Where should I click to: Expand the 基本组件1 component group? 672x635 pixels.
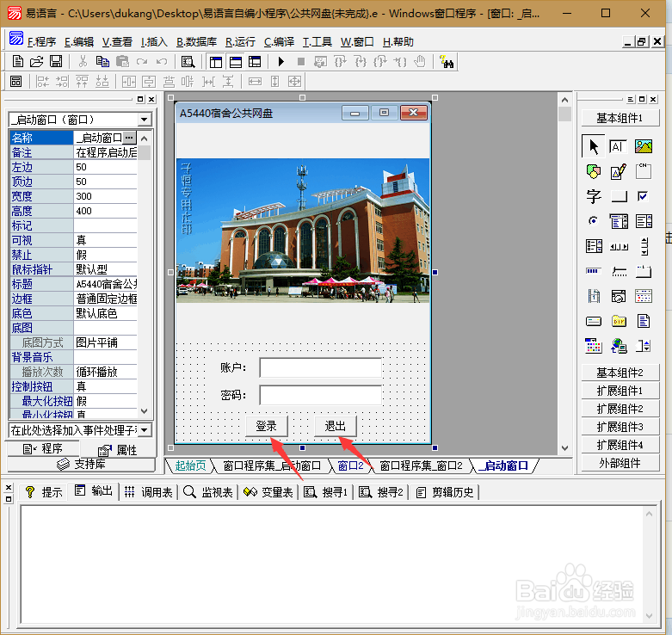point(620,118)
